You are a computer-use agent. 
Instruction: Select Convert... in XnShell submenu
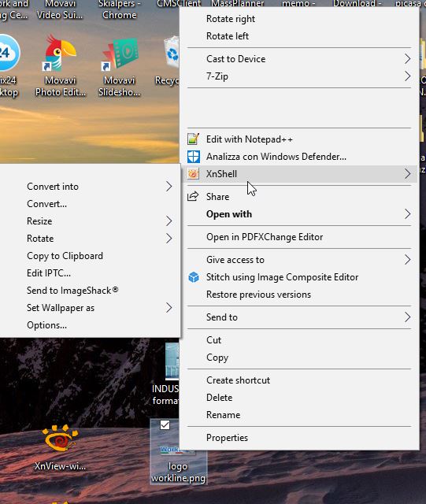(x=90, y=204)
